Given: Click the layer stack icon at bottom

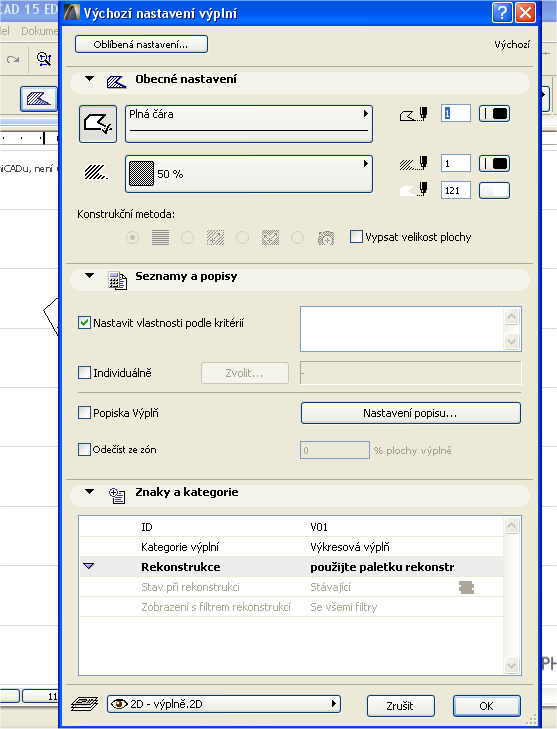Looking at the screenshot, I should (85, 704).
